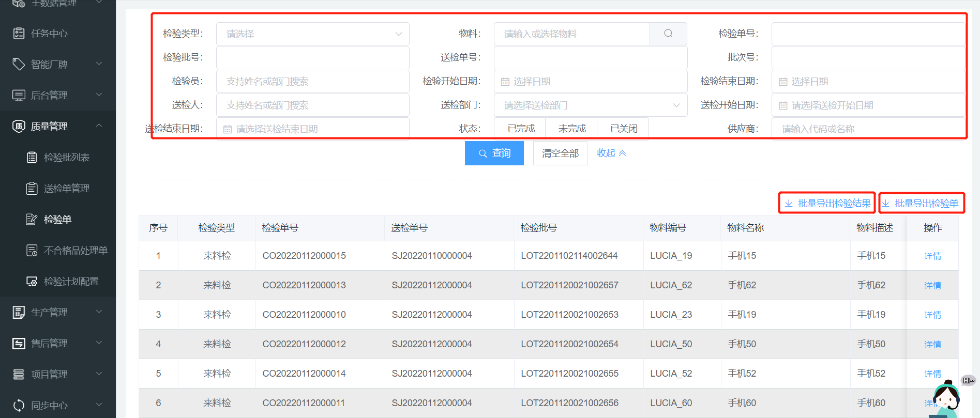The height and width of the screenshot is (418, 980).
Task: Click the 供应商 input field
Action: 867,129
